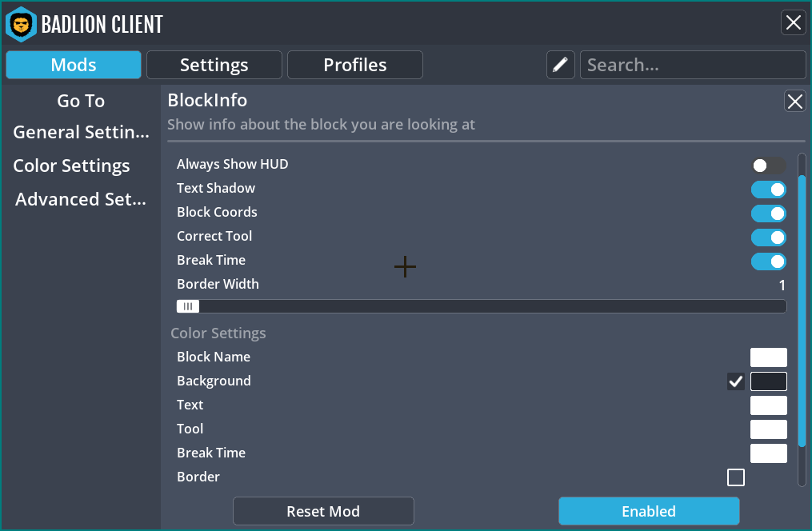Click the BlockInfo description text
The image size is (812, 531).
coord(321,124)
